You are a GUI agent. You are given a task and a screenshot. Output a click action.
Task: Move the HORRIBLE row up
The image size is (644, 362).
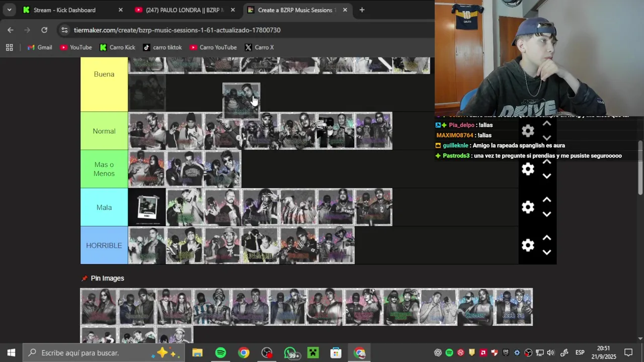(547, 238)
